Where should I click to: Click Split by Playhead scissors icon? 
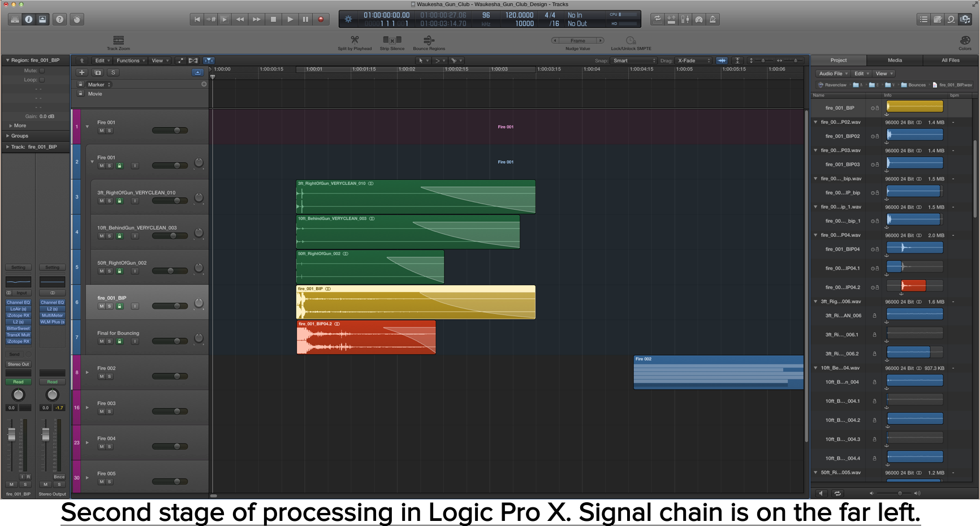click(x=355, y=40)
